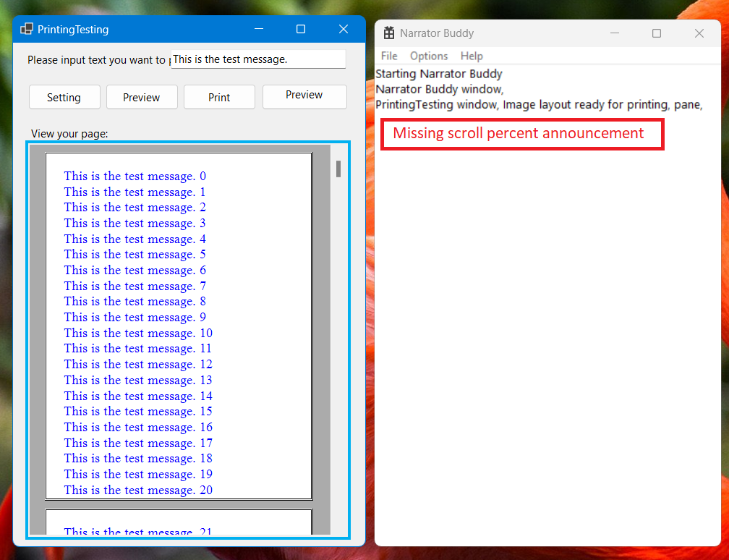
Task: Click the rightmost Preview button
Action: point(304,96)
